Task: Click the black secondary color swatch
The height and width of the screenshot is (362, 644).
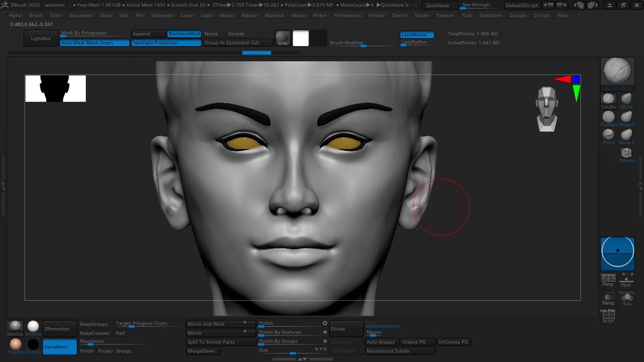Action: click(319, 38)
